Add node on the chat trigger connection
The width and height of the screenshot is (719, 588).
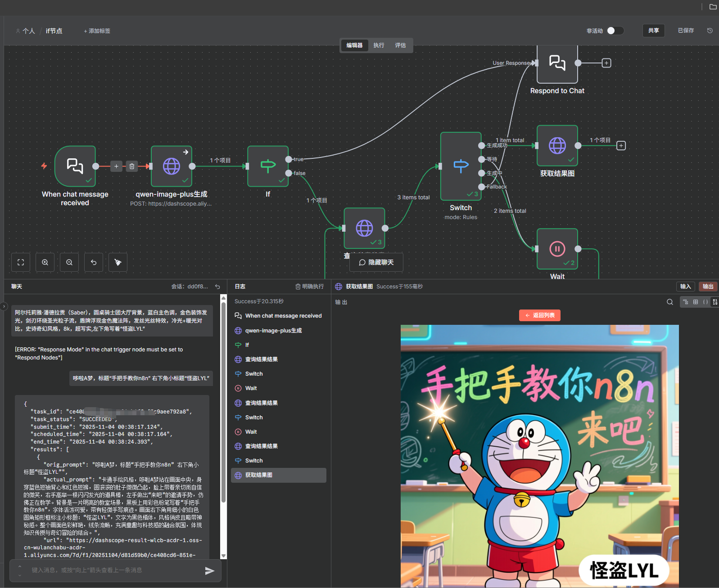[x=116, y=166]
